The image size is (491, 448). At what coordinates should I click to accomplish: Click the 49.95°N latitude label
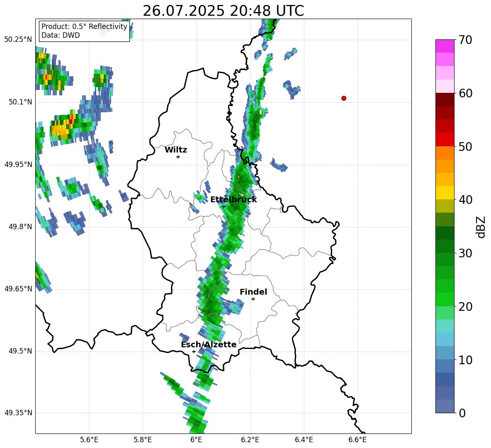pos(18,165)
